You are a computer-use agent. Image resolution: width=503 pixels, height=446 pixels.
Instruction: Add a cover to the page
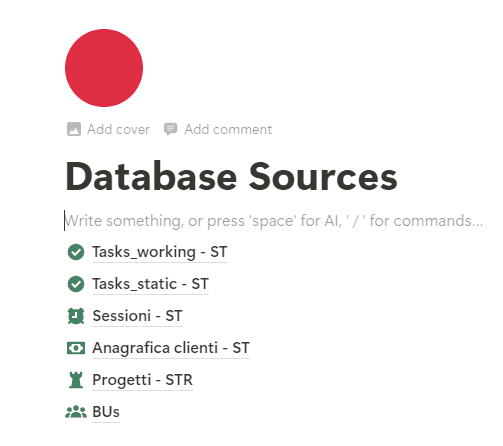tap(108, 129)
